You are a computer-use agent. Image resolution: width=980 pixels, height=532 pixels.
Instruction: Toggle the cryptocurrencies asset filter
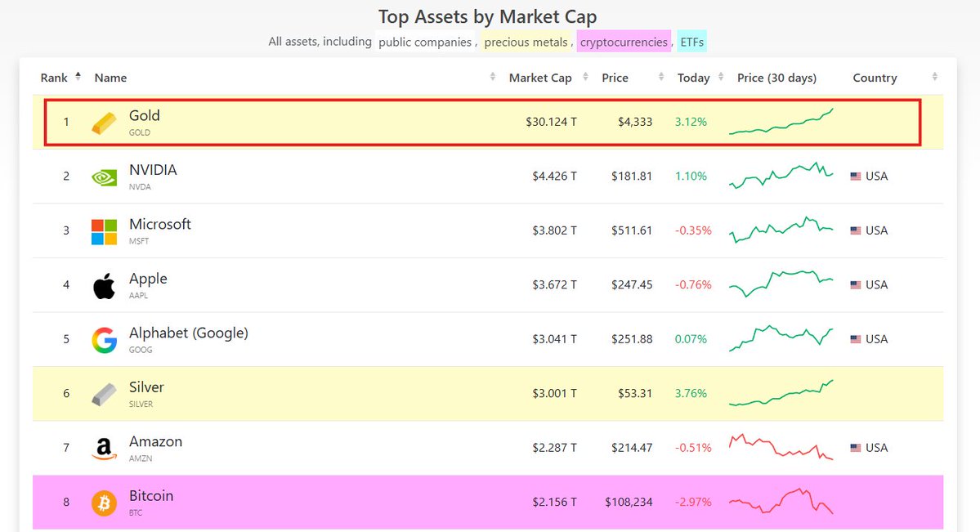pyautogui.click(x=624, y=41)
